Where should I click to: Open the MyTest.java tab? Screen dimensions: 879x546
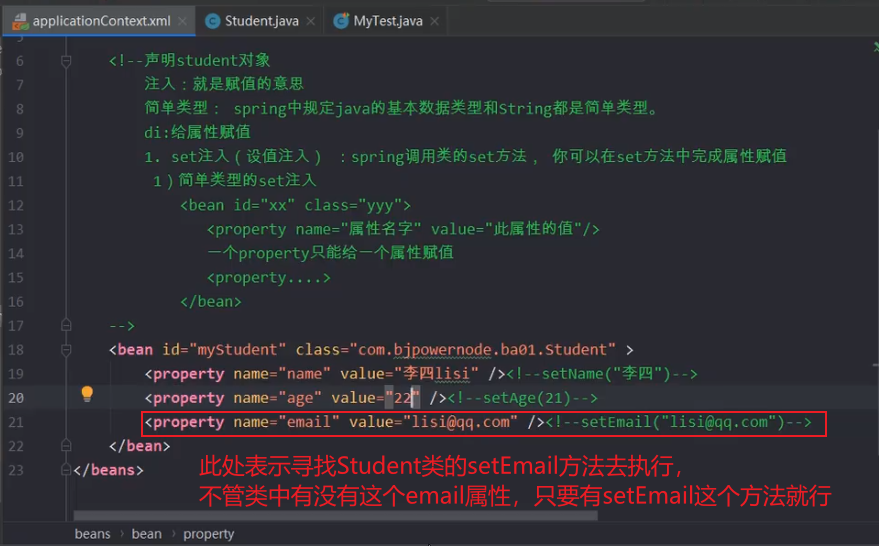tap(388, 21)
